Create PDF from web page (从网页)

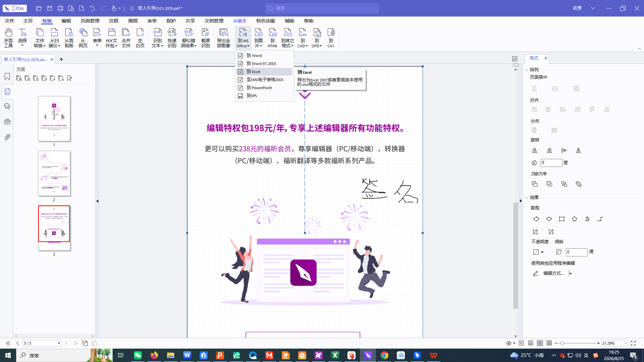point(83,38)
